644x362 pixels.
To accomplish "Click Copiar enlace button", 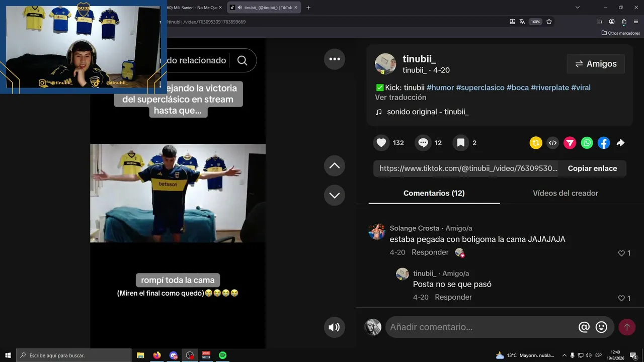I will 592,168.
